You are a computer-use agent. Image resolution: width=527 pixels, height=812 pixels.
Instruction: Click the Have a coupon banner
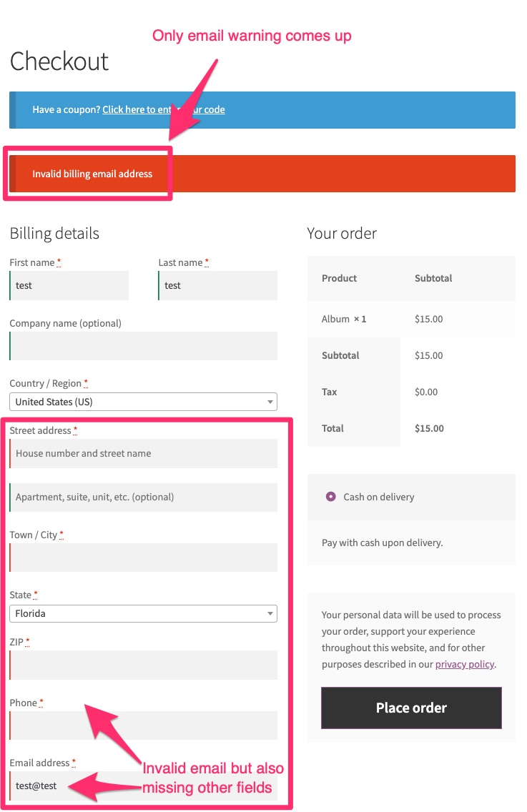coord(261,109)
